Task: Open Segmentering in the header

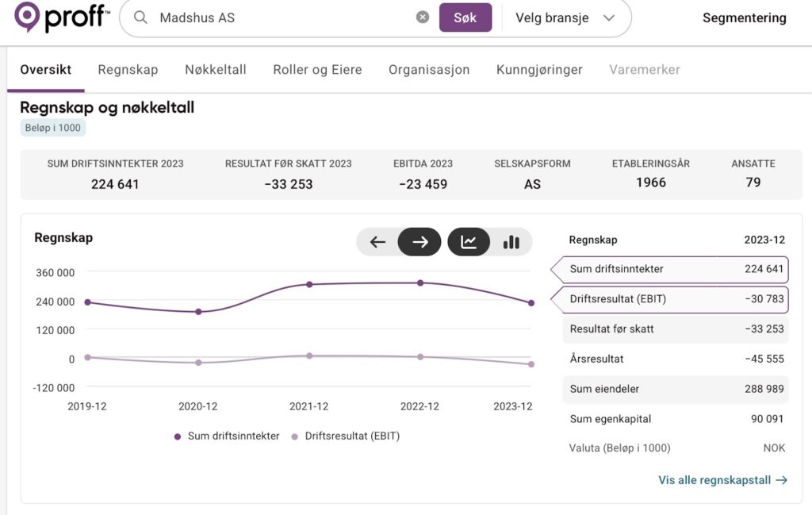Action: pos(744,17)
